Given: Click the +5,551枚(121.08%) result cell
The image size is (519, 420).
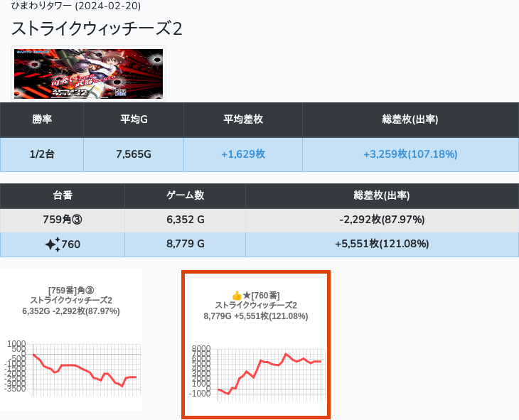Looking at the screenshot, I should coord(382,244).
